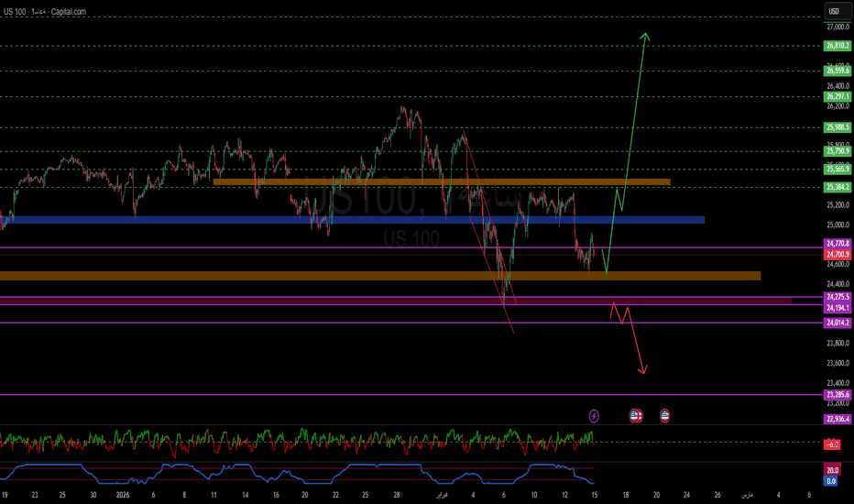Click the 20.0 oscillator level label
Viewport: 854px width, 504px height.
point(832,470)
